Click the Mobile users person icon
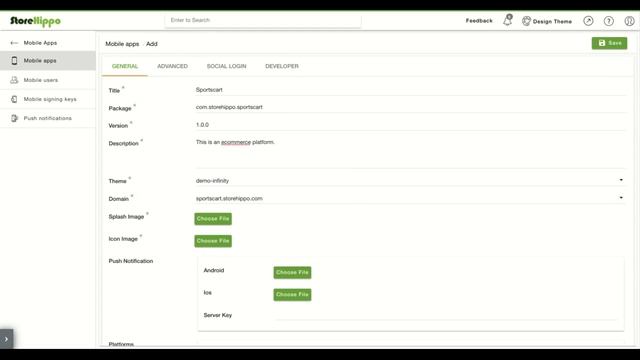Screen dimensions: 640x360 [14, 80]
